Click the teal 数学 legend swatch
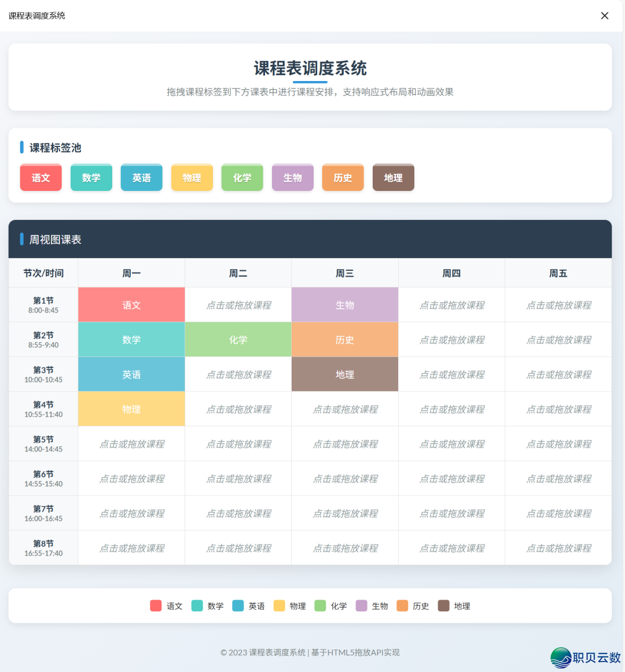This screenshot has width=625, height=672. (x=197, y=605)
